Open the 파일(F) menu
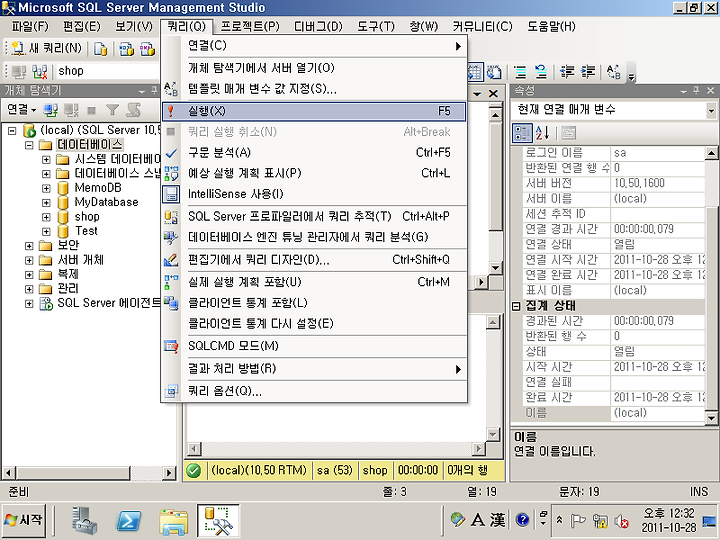Screen dimensions: 720x540 tap(30, 27)
